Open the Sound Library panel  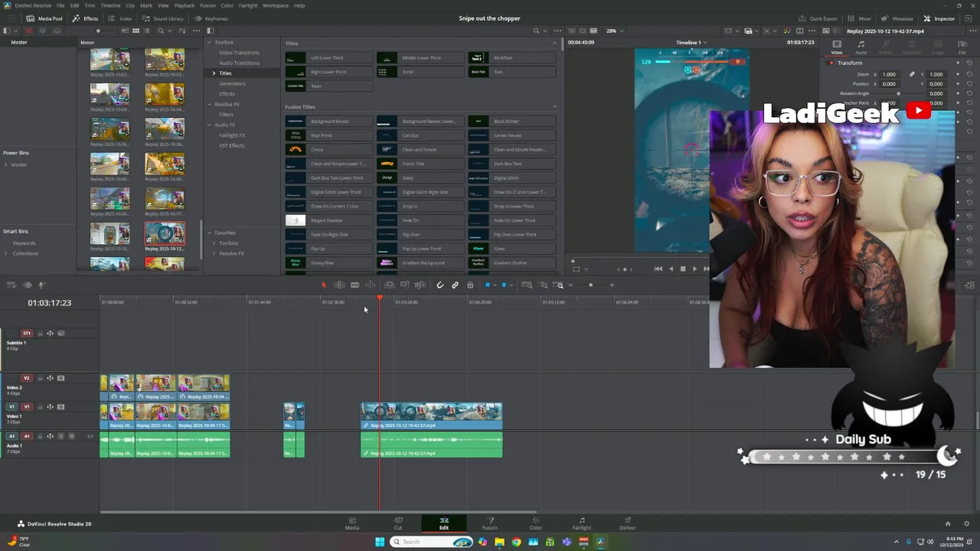point(163,18)
